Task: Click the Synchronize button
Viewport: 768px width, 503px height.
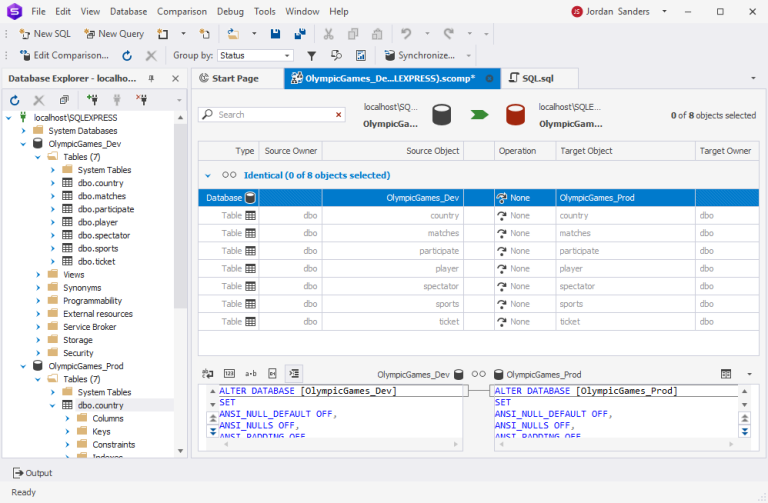Action: click(x=418, y=56)
